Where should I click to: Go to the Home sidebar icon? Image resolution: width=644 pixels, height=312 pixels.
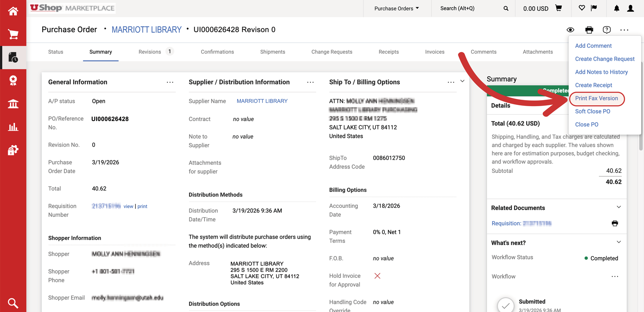tap(13, 11)
